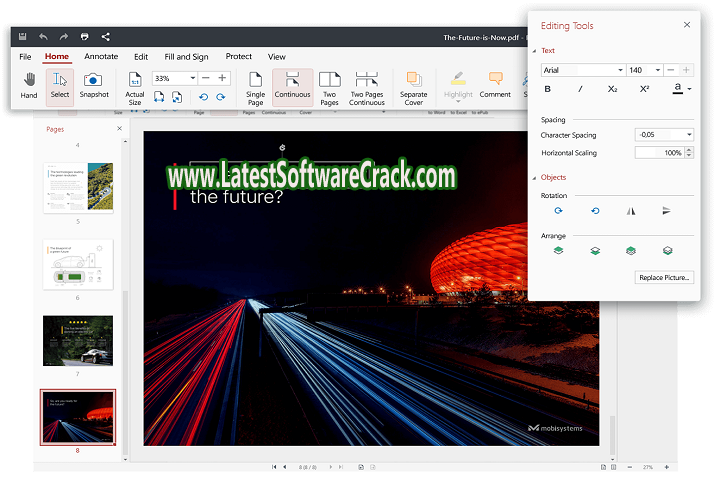Viewport: 720px width, 480px height.
Task: Click the Horizontal Scaling 100% field
Action: pos(660,152)
